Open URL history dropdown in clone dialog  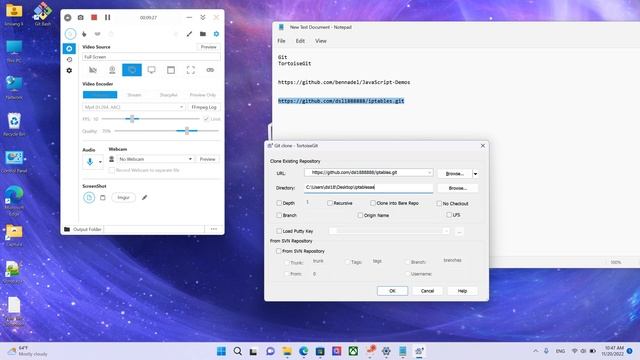click(x=429, y=173)
